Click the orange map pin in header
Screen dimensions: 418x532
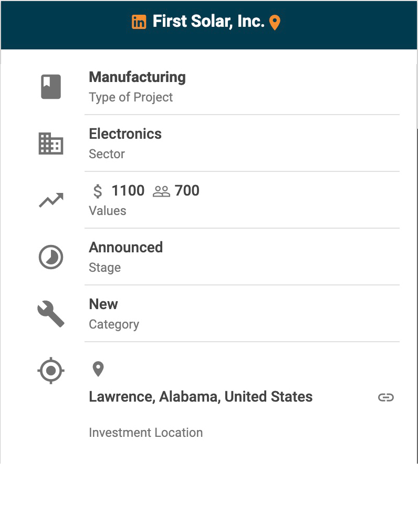275,23
